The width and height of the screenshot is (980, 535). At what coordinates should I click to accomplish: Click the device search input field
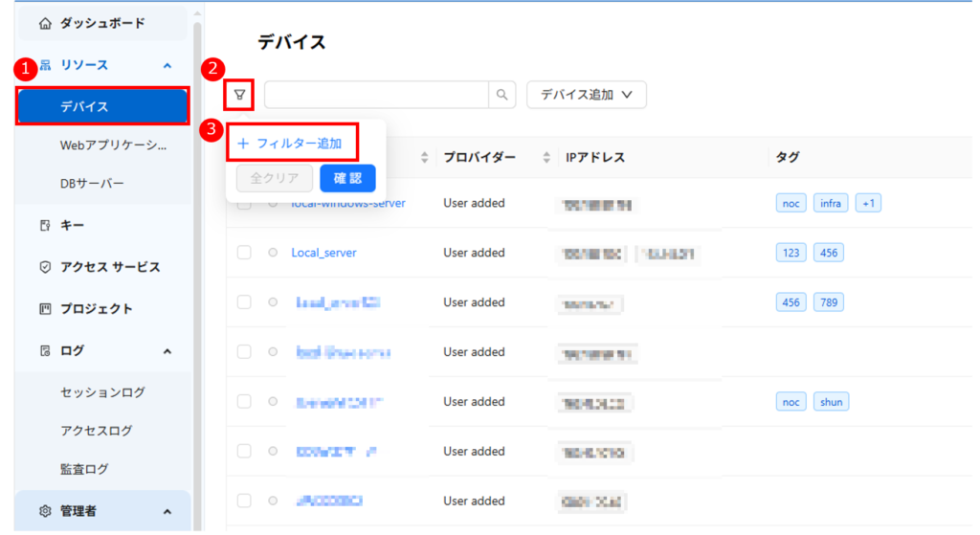pos(376,95)
